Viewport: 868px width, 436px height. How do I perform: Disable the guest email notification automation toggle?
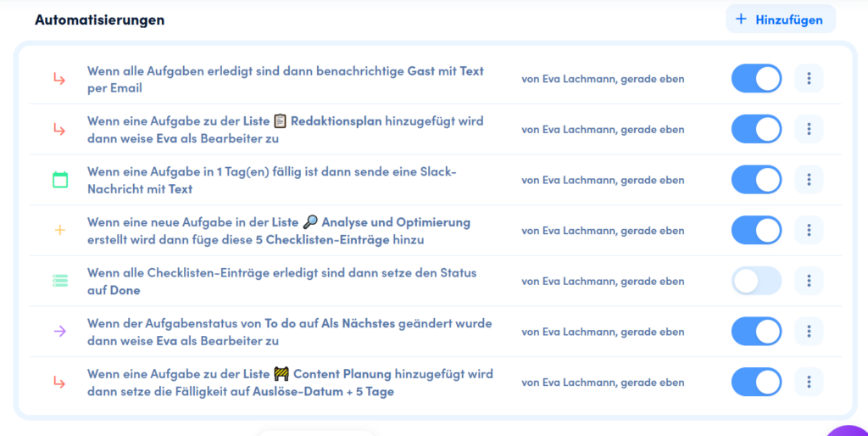[756, 79]
